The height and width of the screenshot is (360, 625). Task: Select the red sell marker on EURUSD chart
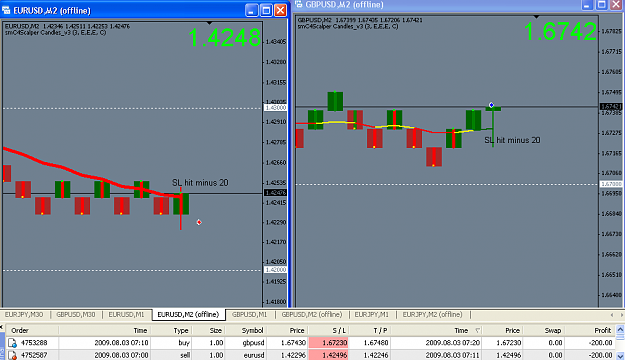(199, 222)
